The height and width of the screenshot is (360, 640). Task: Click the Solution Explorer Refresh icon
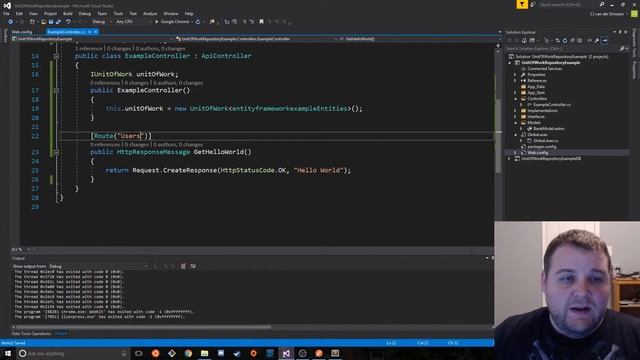565,40
